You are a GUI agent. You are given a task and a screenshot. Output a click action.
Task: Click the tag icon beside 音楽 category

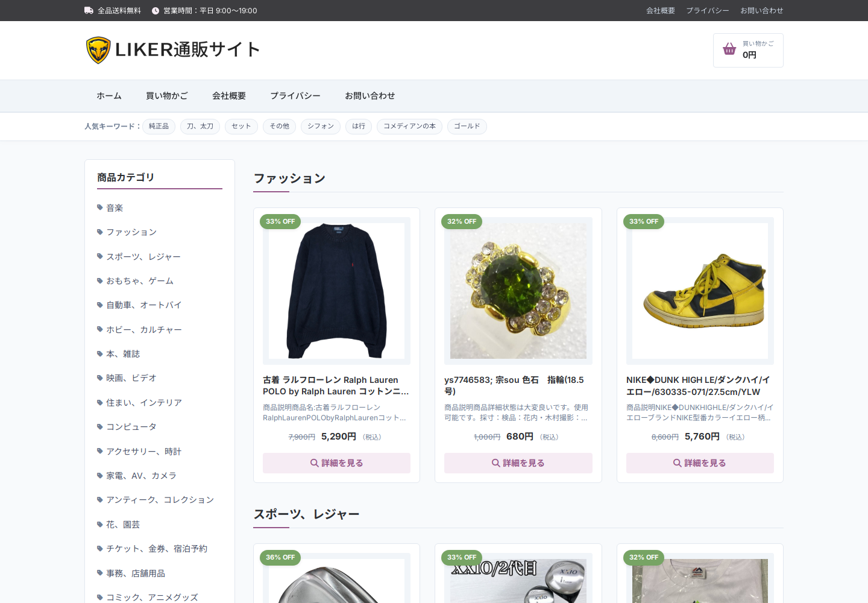point(100,207)
